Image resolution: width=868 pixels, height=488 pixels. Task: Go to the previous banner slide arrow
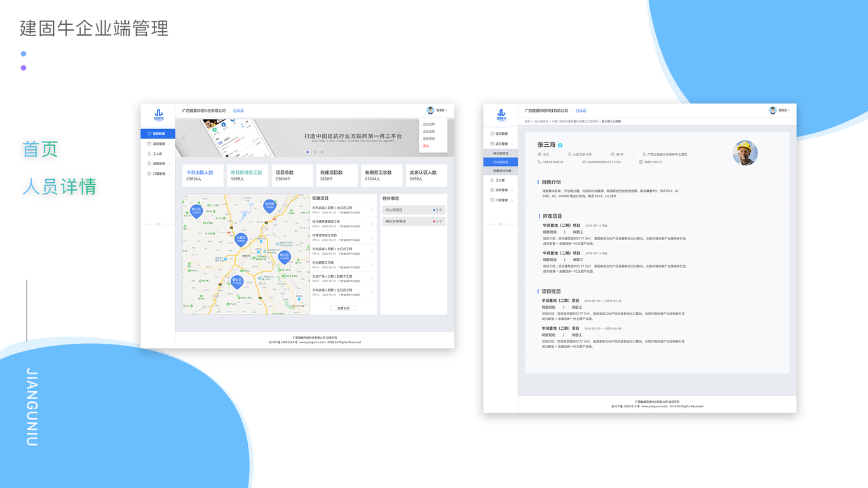184,138
